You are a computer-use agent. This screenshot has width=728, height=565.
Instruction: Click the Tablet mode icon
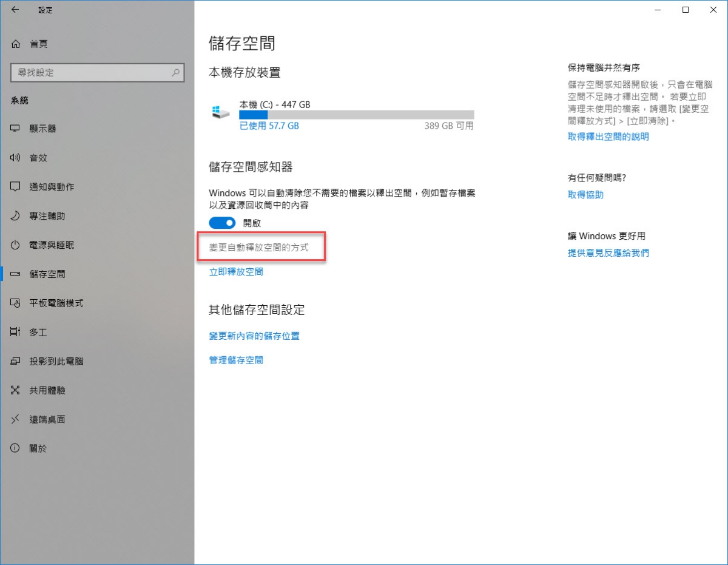tap(16, 303)
